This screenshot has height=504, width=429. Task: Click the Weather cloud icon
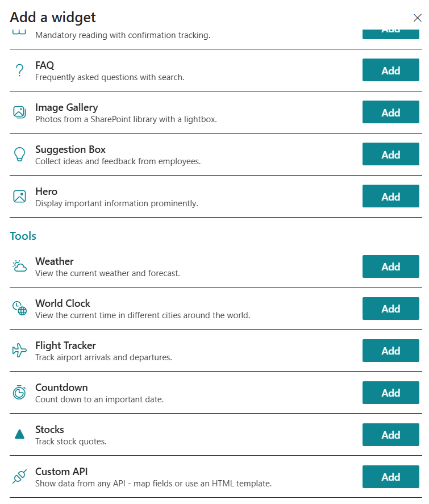[x=19, y=266]
